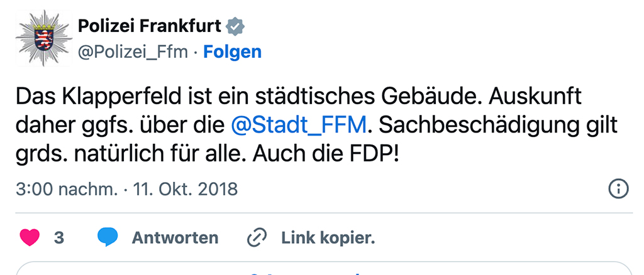Image resolution: width=644 pixels, height=275 pixels.
Task: Open the Twitter info circle icon
Action: pos(618,188)
